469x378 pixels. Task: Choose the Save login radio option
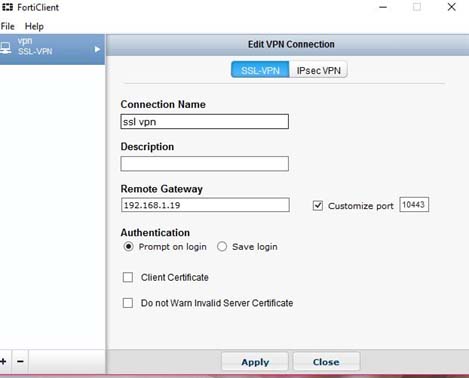[x=222, y=247]
